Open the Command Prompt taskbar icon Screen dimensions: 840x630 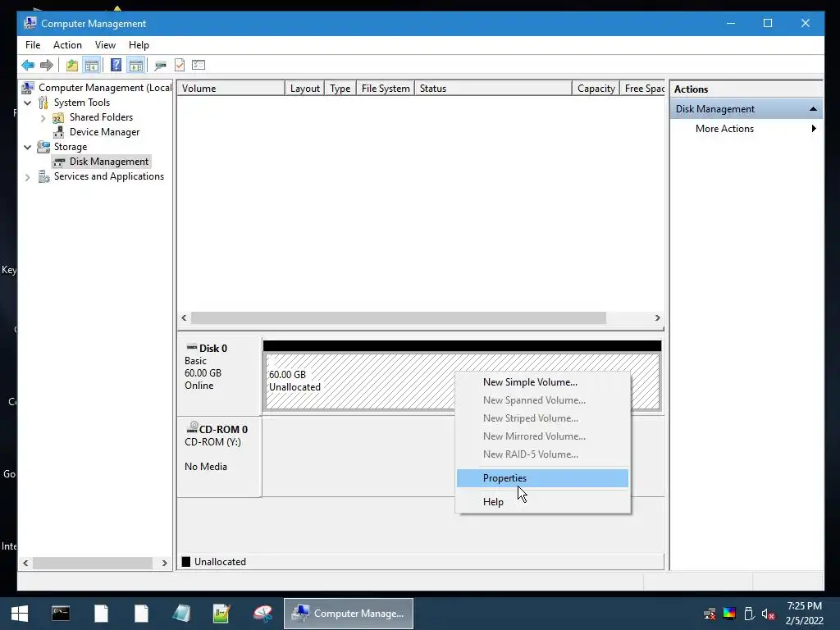coord(61,614)
